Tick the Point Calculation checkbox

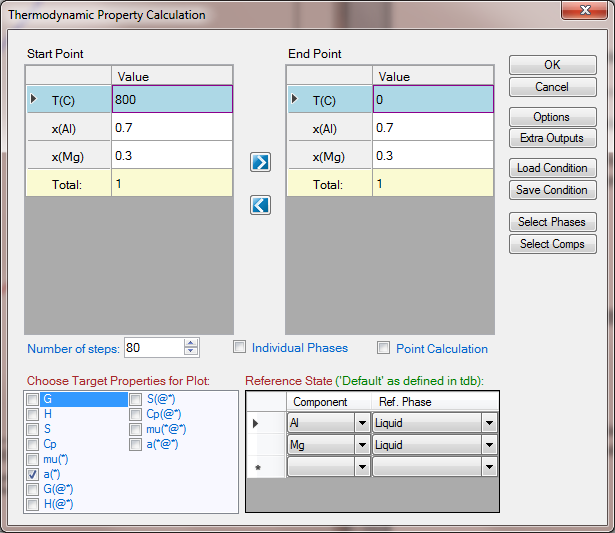(x=384, y=349)
